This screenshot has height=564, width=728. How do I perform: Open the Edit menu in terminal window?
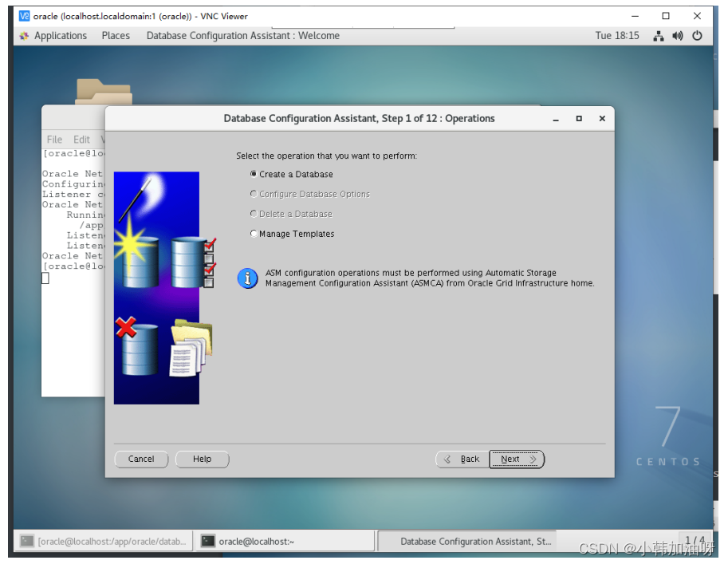click(x=81, y=140)
